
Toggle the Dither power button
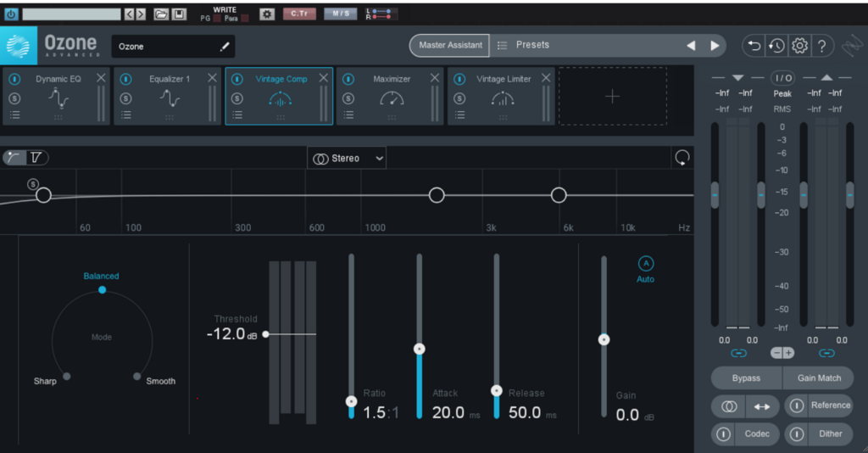pos(797,433)
